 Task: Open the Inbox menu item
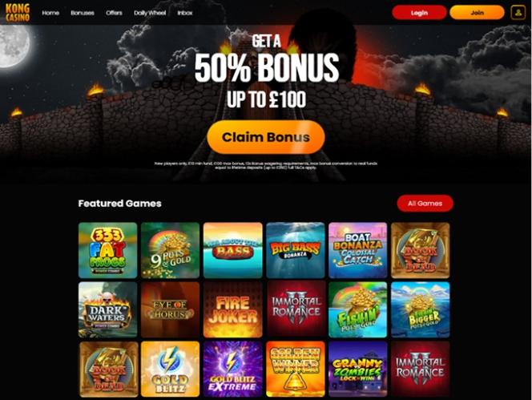185,13
